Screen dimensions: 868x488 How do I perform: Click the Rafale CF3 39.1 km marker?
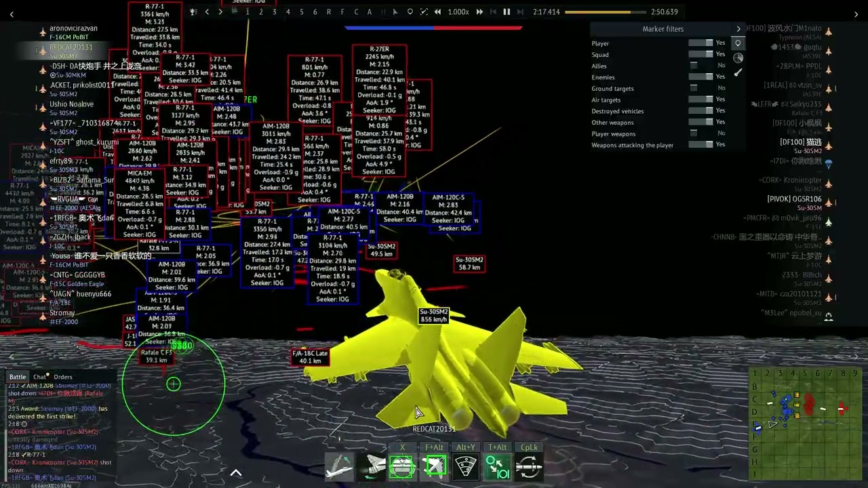coord(156,357)
